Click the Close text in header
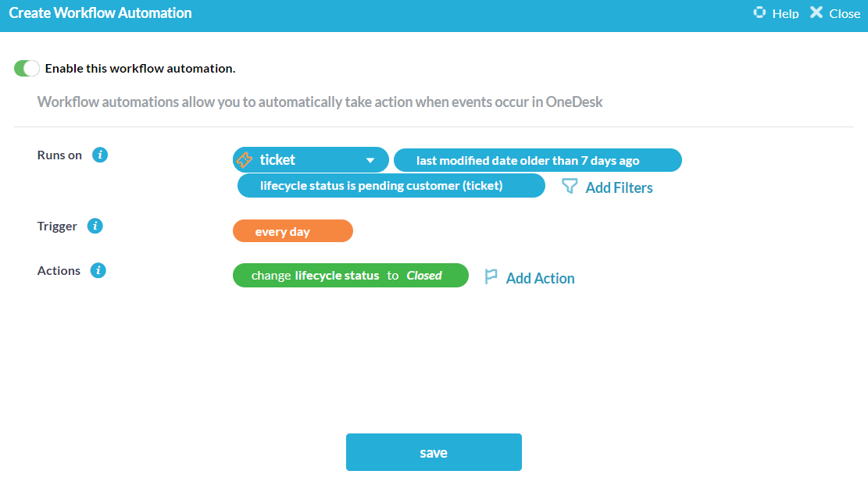This screenshot has height=485, width=868. point(845,13)
